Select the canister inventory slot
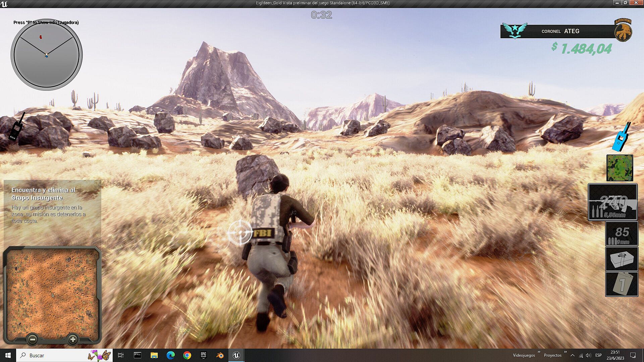 tap(622, 284)
